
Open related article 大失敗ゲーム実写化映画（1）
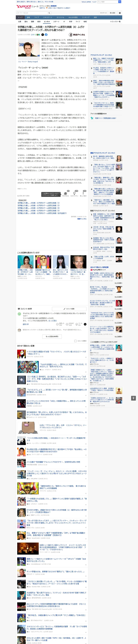pyautogui.click(x=39, y=203)
